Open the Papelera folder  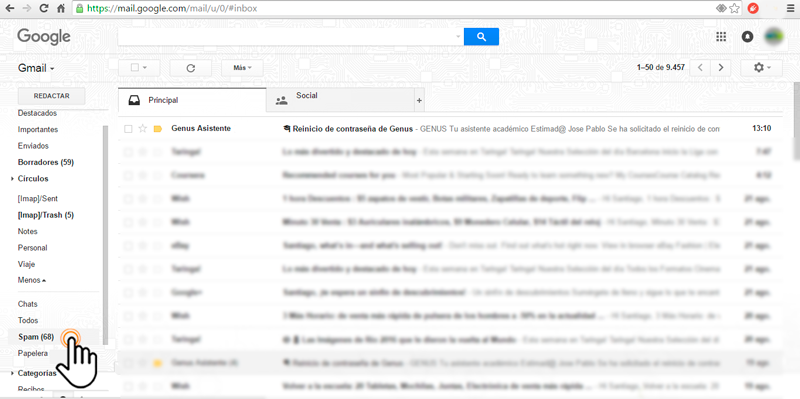33,353
